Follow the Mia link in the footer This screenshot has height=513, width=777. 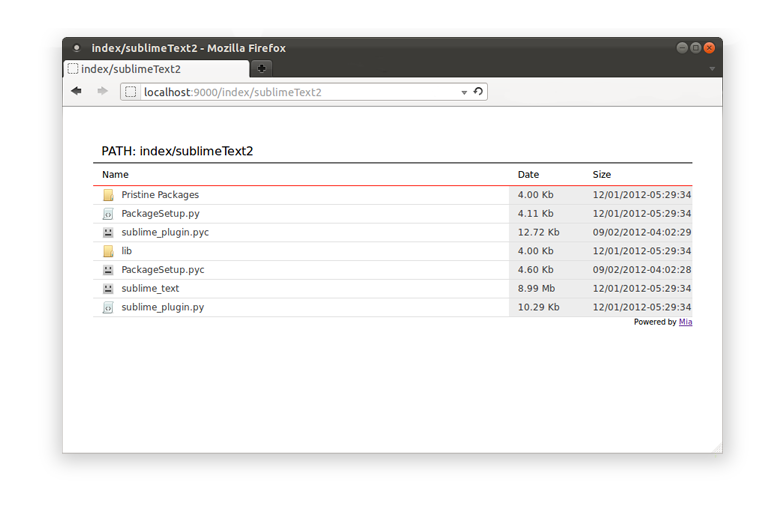click(x=685, y=322)
